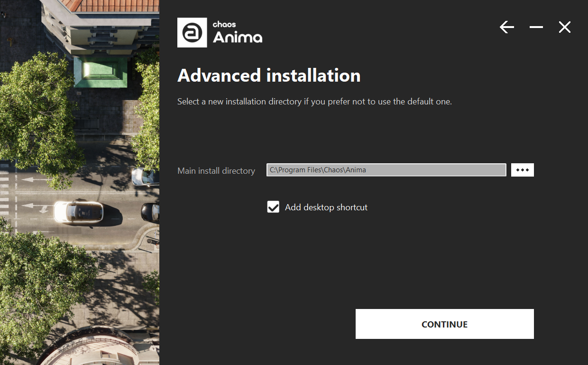588x365 pixels.
Task: Click the installation directory description text
Action: pos(314,102)
